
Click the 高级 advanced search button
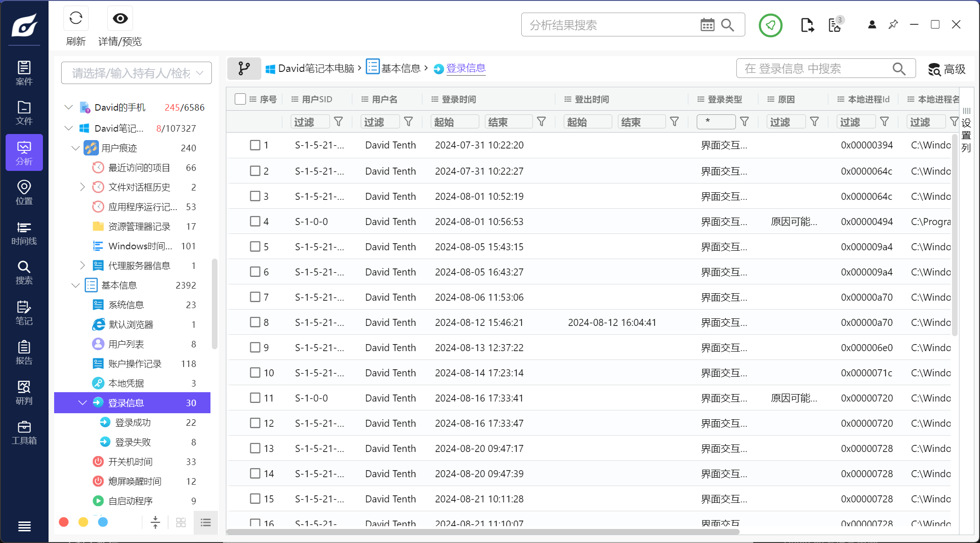[946, 70]
